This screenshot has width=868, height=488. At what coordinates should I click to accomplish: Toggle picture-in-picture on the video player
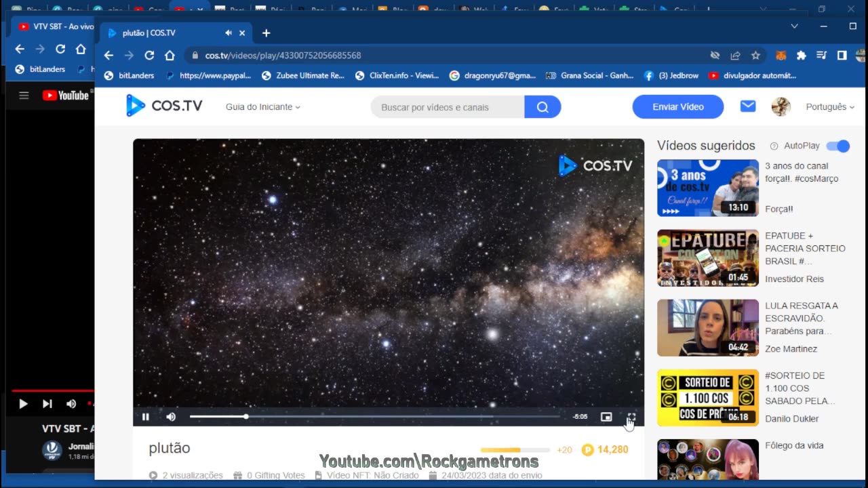pyautogui.click(x=606, y=417)
